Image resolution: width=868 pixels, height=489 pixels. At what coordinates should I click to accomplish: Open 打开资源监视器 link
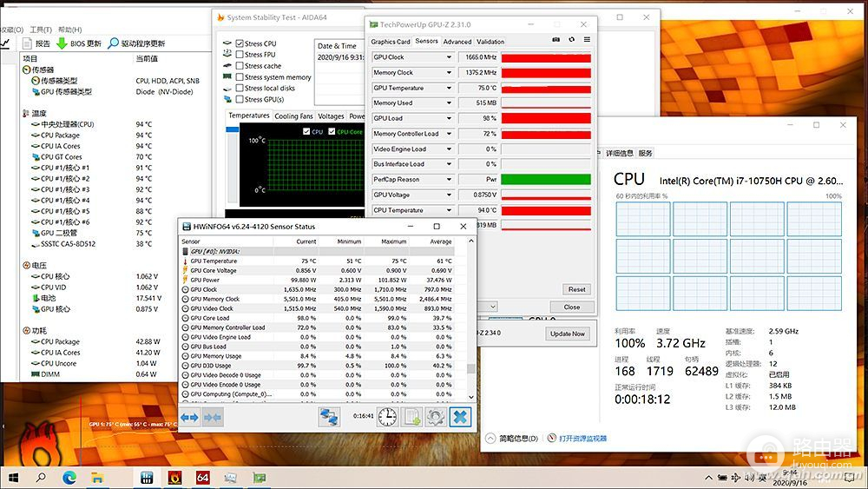[582, 439]
